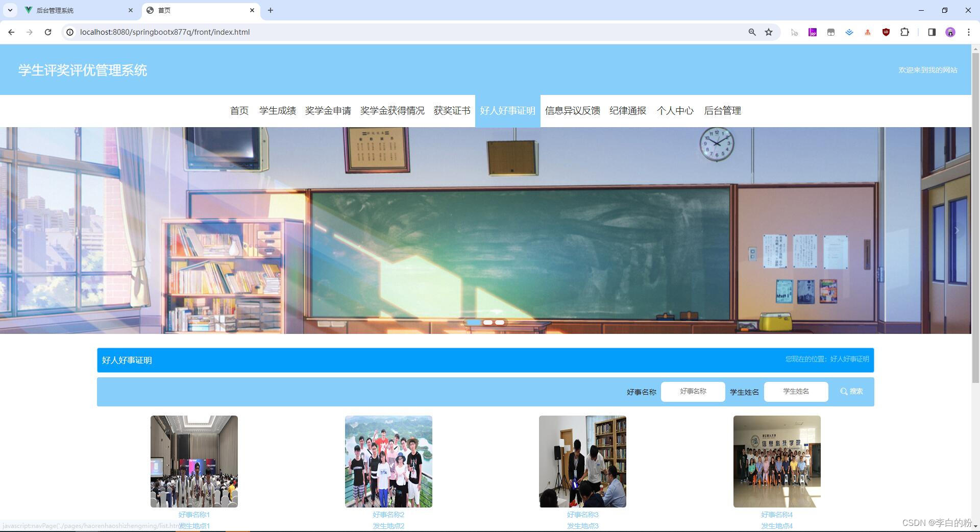Click the 学生评奖评优管理系统 site title
Image resolution: width=980 pixels, height=532 pixels.
[x=83, y=70]
